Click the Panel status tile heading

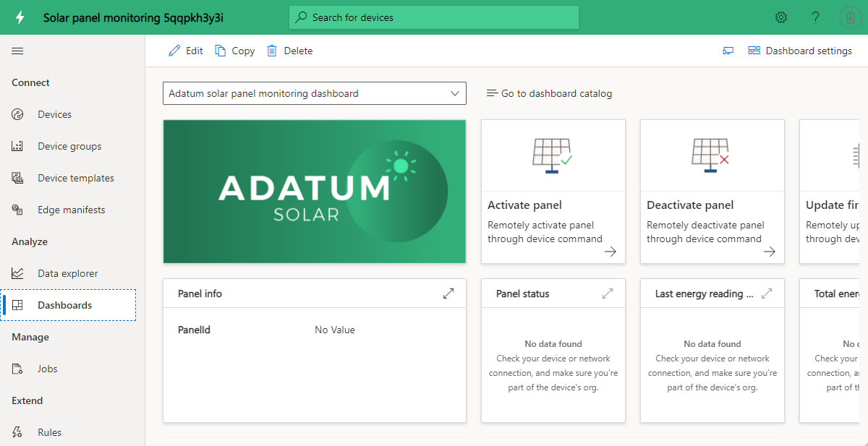(522, 293)
